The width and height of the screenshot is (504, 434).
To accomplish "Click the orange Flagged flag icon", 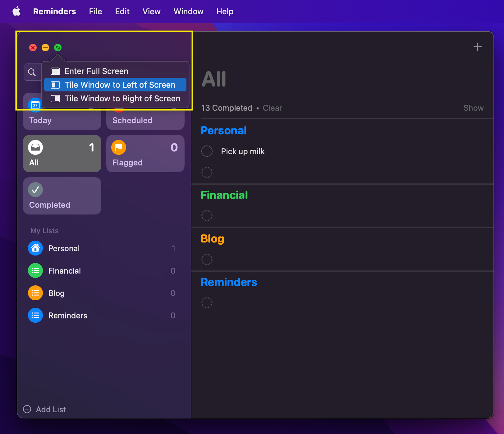I will point(119,147).
